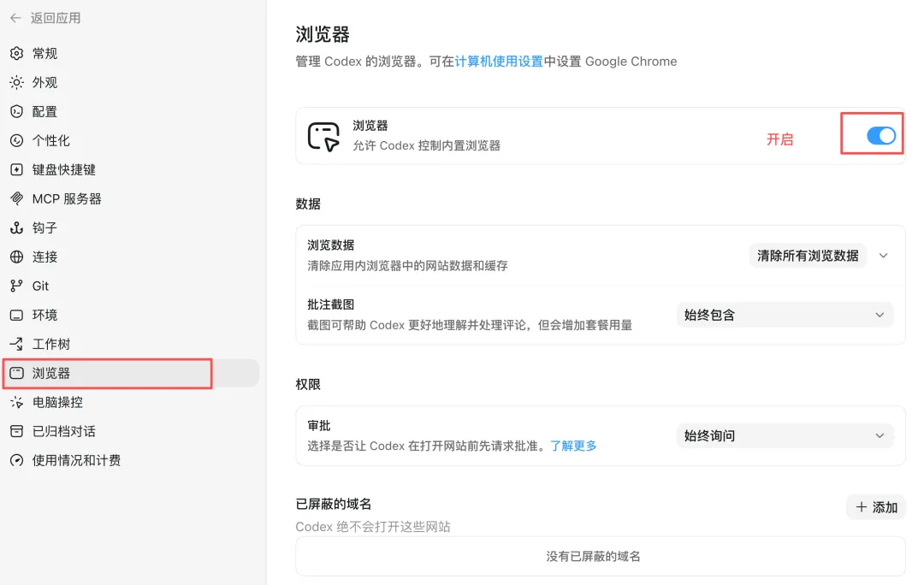
Task: Click the archive box icon next to 已归档对话
Action: pyautogui.click(x=16, y=431)
